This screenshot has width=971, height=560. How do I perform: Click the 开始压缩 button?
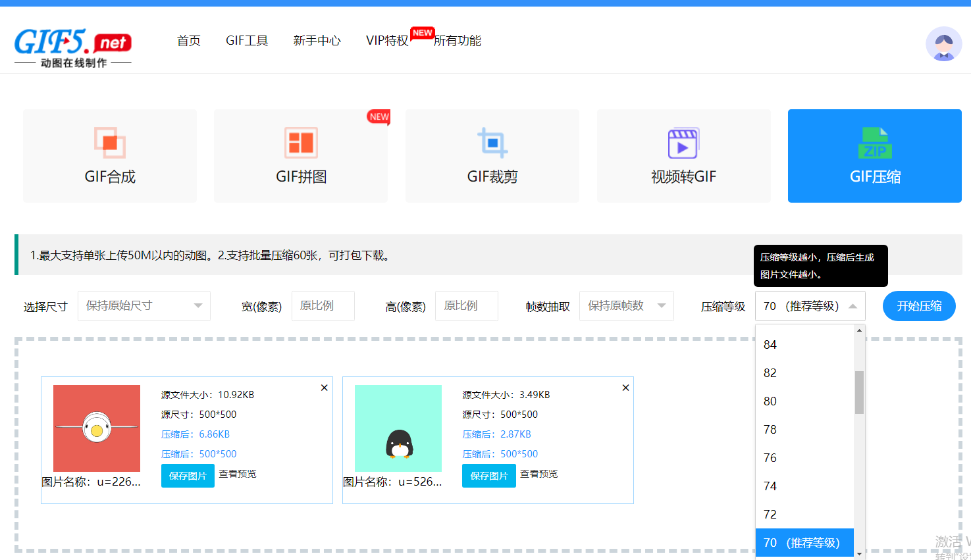[x=919, y=306]
